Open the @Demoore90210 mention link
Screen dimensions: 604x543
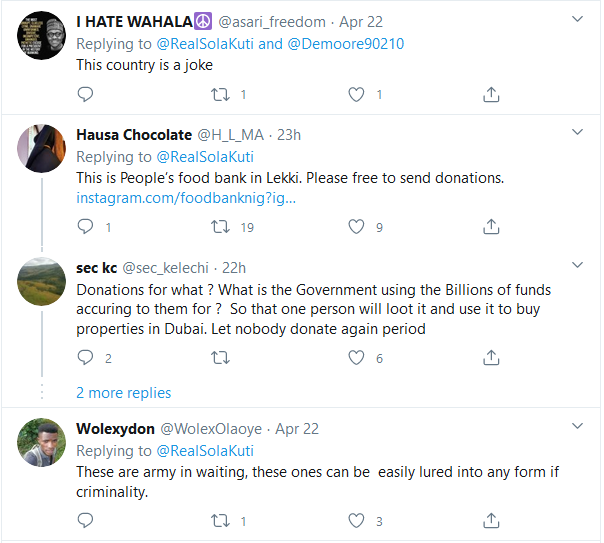[x=346, y=43]
